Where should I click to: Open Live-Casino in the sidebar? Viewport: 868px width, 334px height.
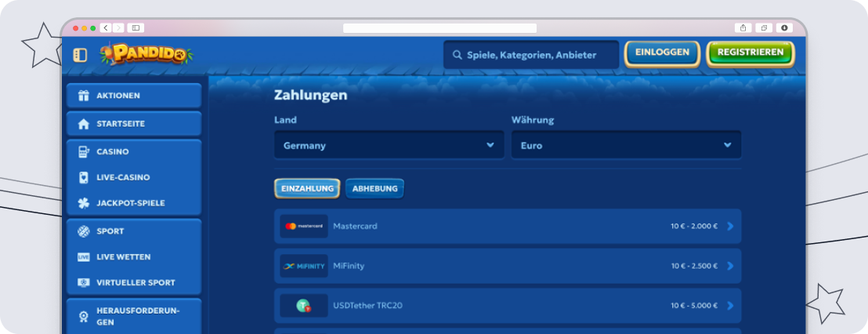coord(134,178)
